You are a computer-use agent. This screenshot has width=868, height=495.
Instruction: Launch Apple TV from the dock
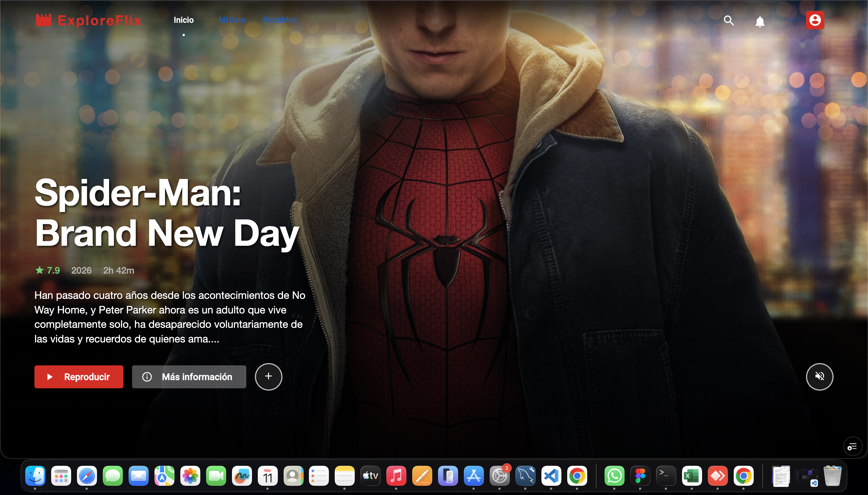click(371, 475)
